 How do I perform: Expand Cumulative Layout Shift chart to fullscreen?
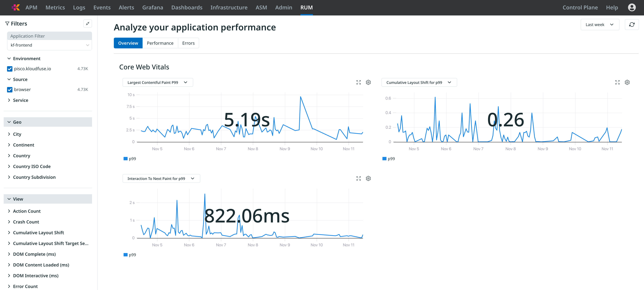(617, 82)
